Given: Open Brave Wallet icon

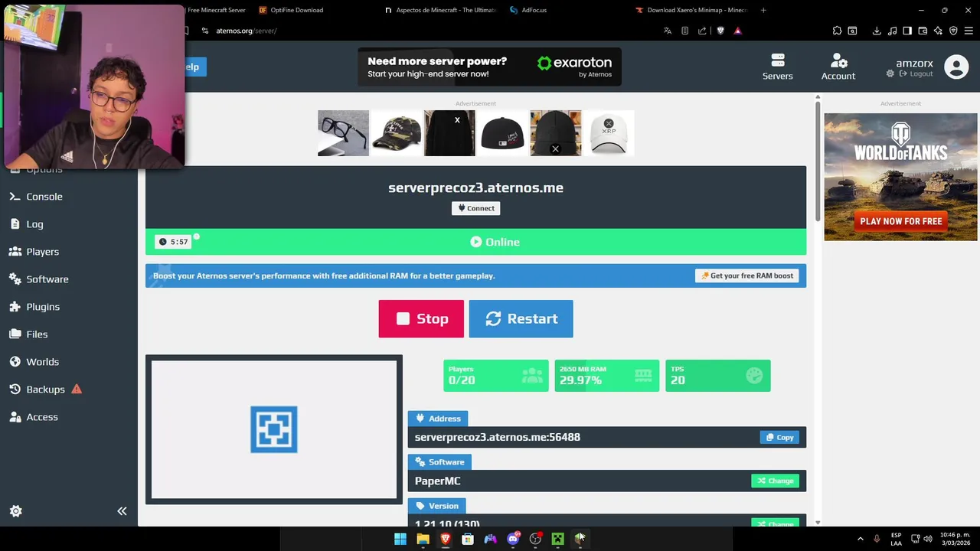Looking at the screenshot, I should [x=923, y=31].
